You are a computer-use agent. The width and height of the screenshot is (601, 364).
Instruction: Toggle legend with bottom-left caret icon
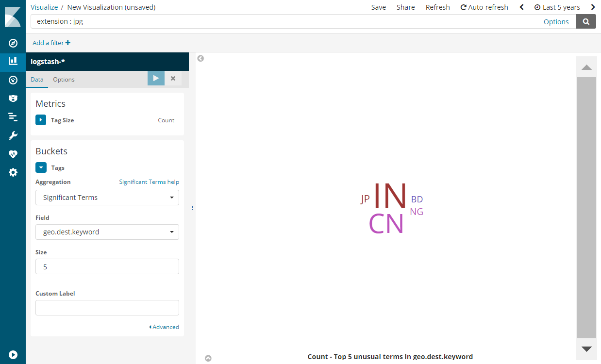(208, 358)
